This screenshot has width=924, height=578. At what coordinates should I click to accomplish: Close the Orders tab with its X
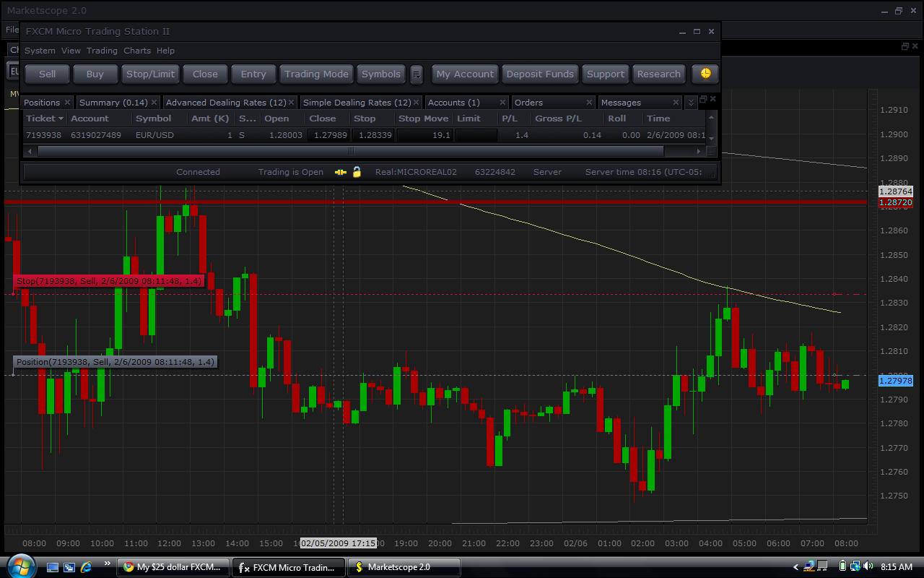[589, 103]
